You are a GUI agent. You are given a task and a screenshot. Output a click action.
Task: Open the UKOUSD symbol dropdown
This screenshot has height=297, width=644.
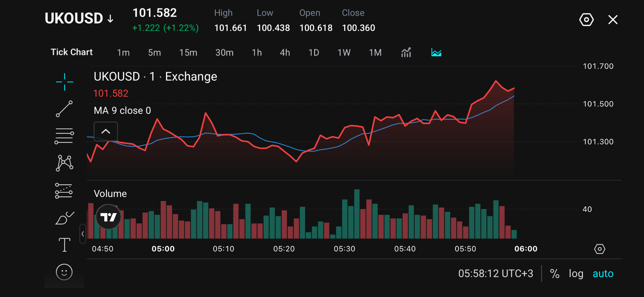click(79, 18)
